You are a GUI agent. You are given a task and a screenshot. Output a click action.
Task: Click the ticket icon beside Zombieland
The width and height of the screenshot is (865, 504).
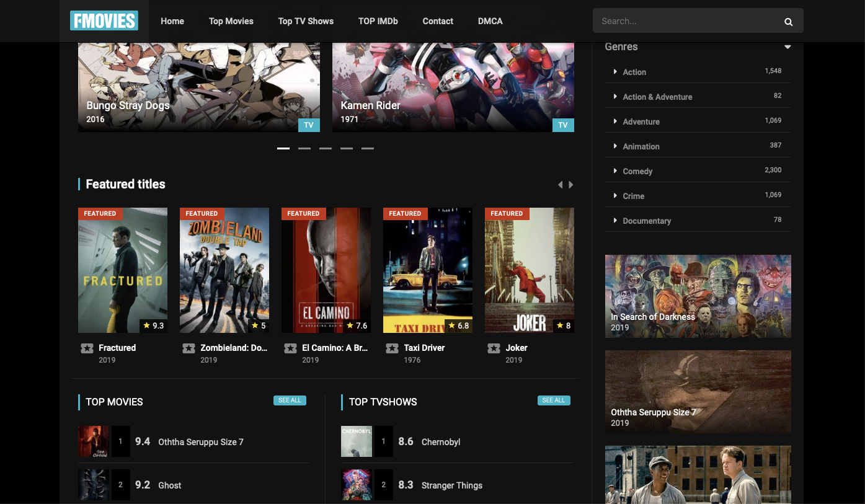[189, 348]
